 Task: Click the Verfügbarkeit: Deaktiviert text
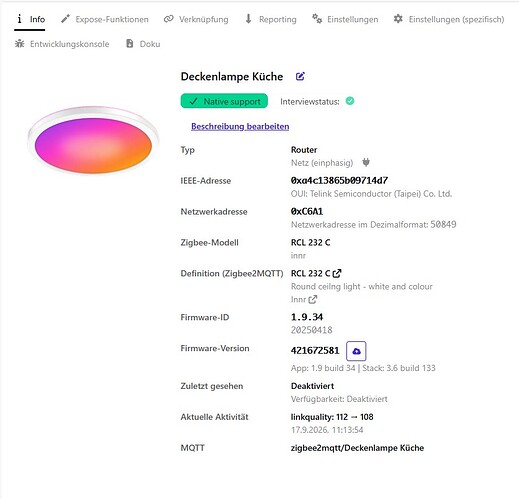[339, 399]
